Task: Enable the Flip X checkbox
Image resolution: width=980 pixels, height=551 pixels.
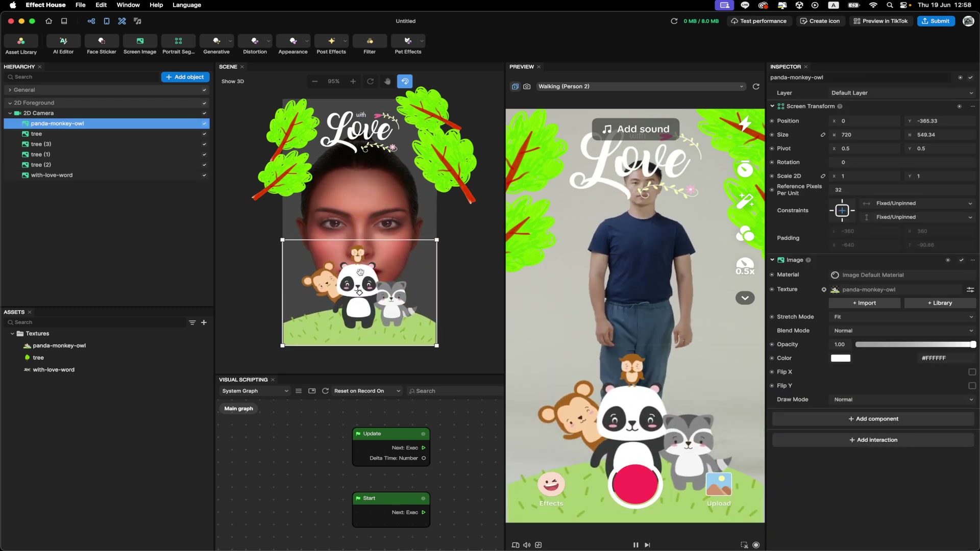Action: (x=972, y=372)
